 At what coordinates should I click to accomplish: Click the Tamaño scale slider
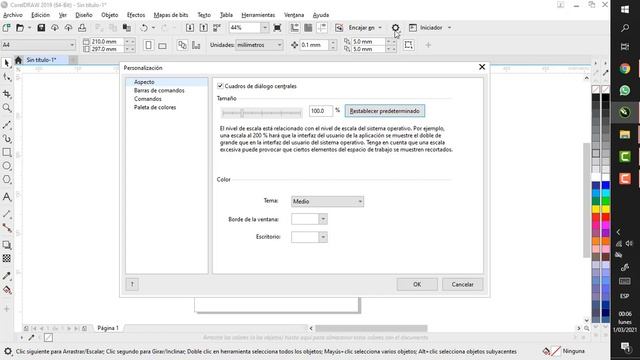(261, 112)
